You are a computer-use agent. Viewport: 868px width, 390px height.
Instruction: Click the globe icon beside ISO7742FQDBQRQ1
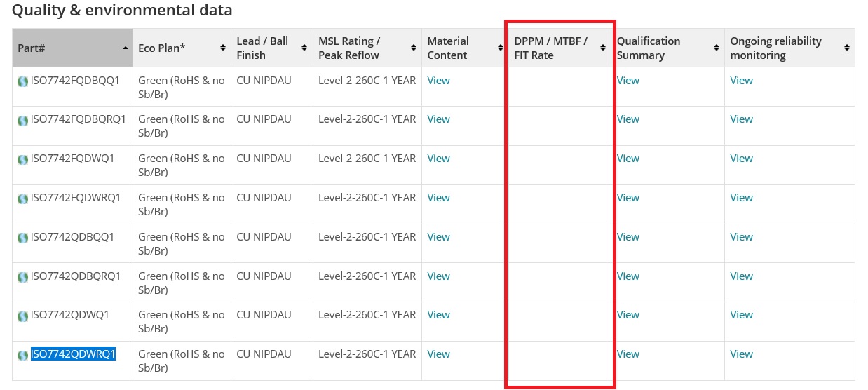[x=23, y=120]
